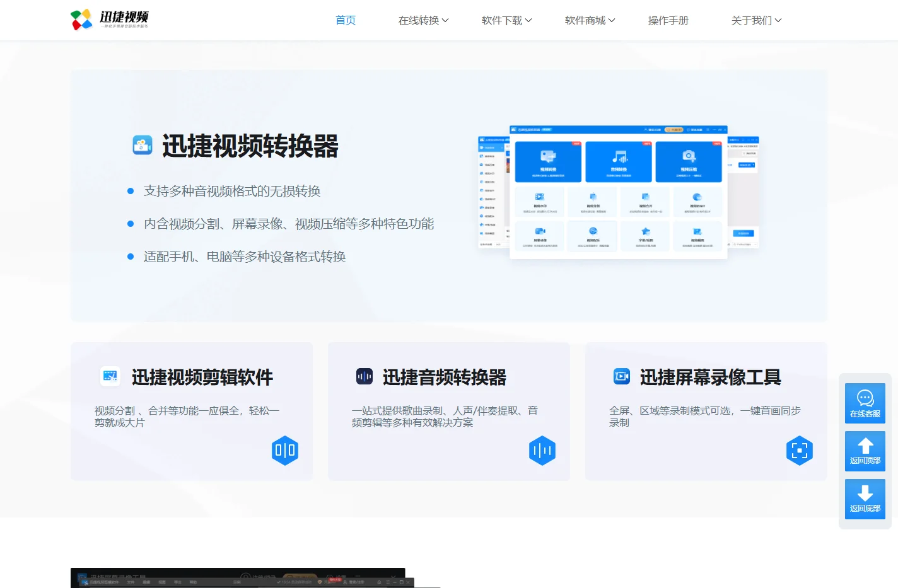This screenshot has height=588, width=898.
Task: Open the 迅捷视频剪辑软件 title
Action: [202, 377]
